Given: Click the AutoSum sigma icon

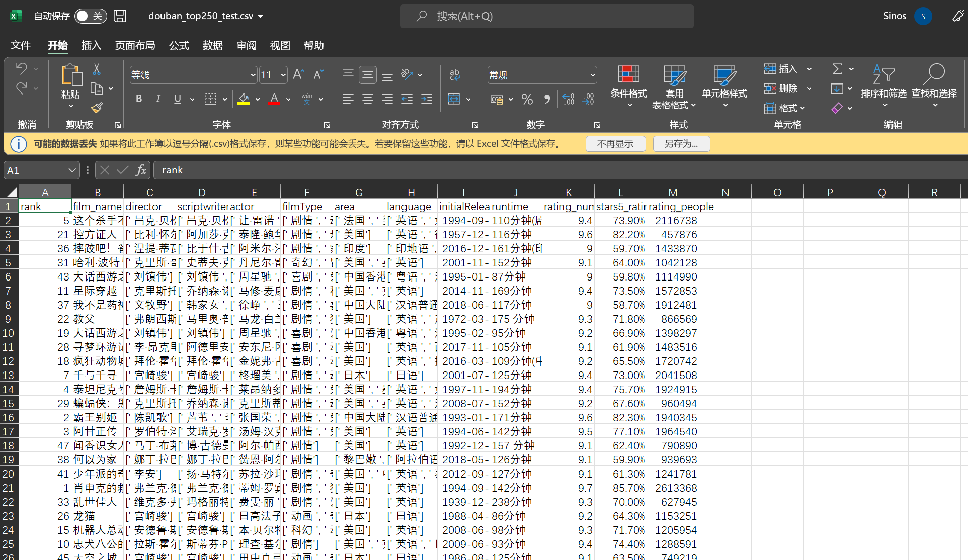Looking at the screenshot, I should [x=837, y=69].
